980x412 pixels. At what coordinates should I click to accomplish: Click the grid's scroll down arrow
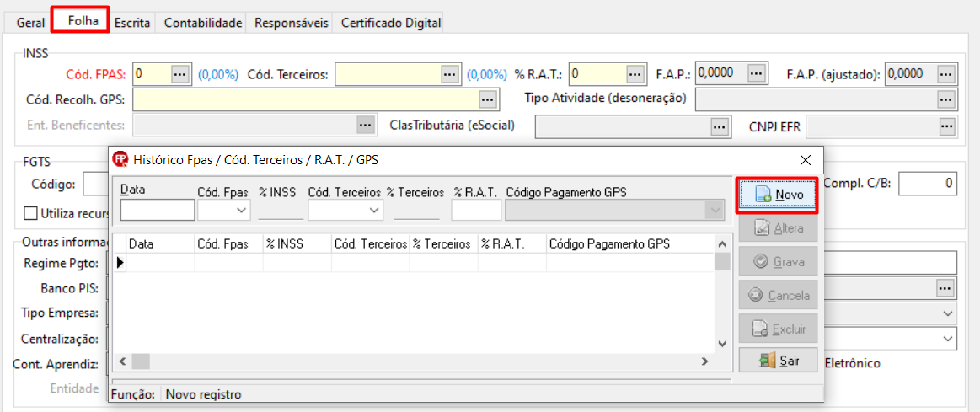722,343
